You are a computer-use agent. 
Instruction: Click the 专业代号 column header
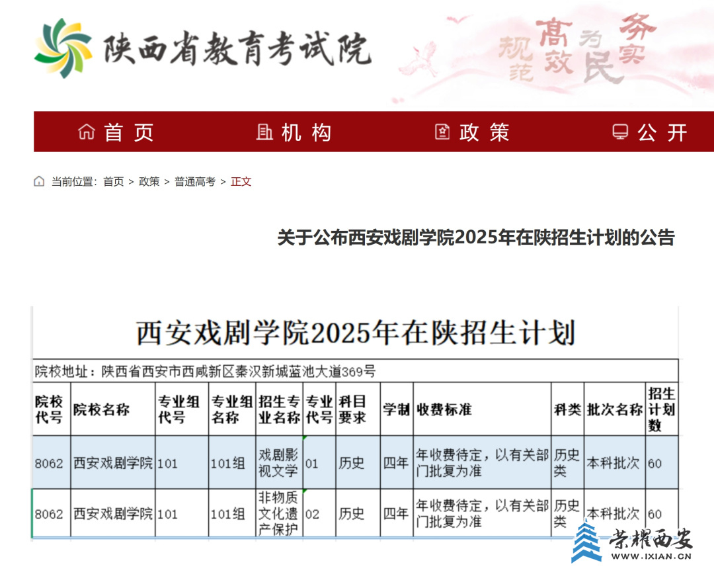pyautogui.click(x=319, y=409)
